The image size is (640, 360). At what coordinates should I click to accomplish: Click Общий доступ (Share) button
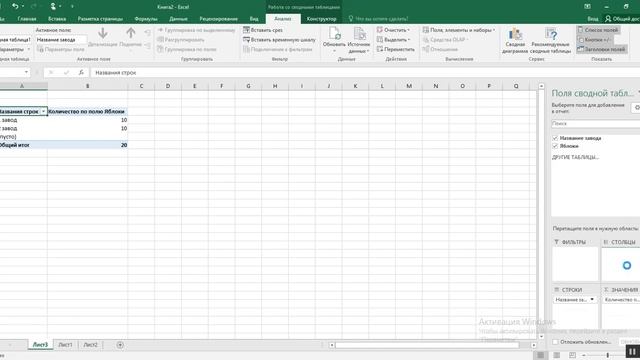coord(622,19)
